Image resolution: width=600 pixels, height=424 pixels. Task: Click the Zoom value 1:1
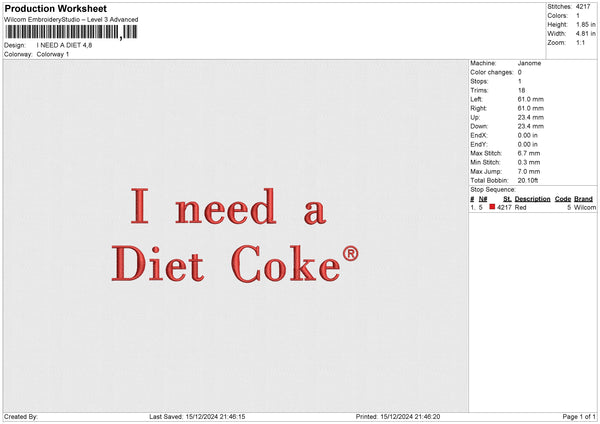[x=580, y=42]
